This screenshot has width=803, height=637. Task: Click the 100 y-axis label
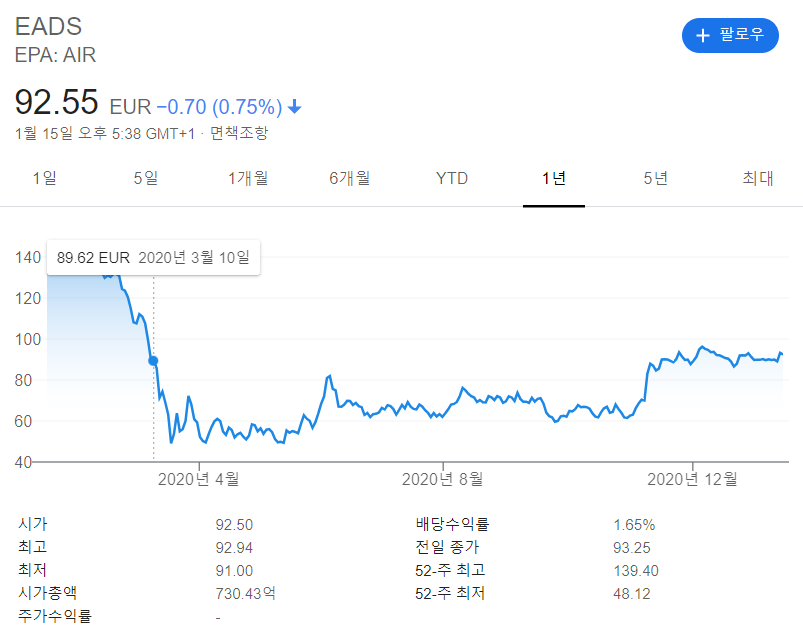pos(28,339)
